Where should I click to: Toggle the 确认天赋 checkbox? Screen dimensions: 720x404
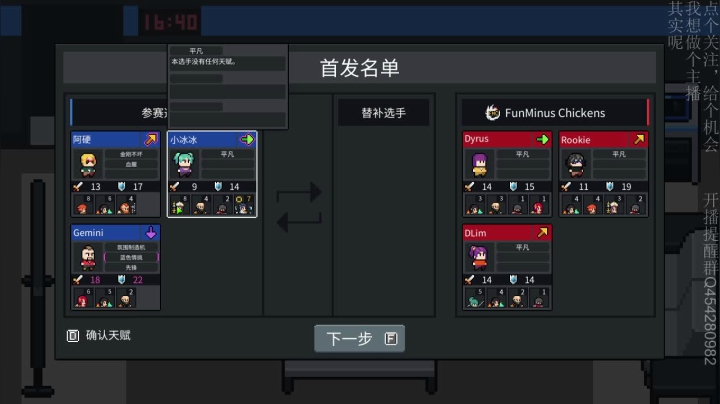pyautogui.click(x=73, y=336)
